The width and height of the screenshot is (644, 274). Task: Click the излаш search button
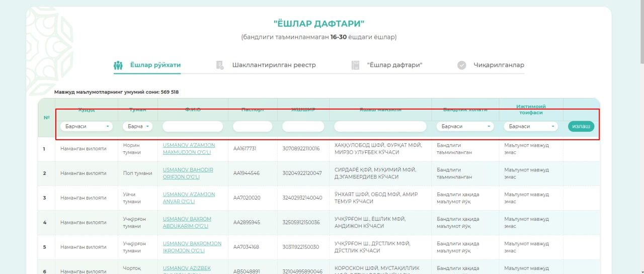(x=581, y=126)
